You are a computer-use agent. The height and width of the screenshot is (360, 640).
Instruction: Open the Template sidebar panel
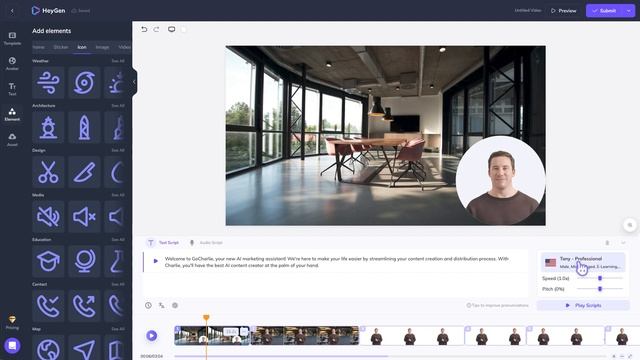(x=12, y=38)
